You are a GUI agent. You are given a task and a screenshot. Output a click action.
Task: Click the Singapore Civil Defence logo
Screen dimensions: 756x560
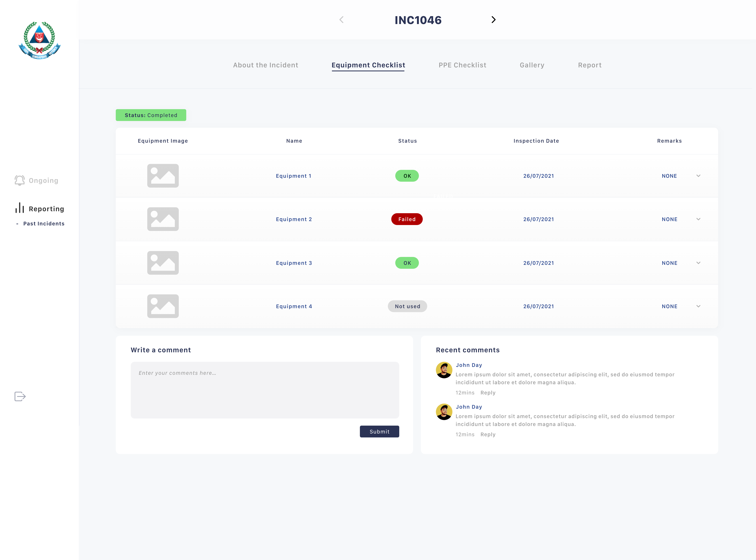(x=40, y=40)
